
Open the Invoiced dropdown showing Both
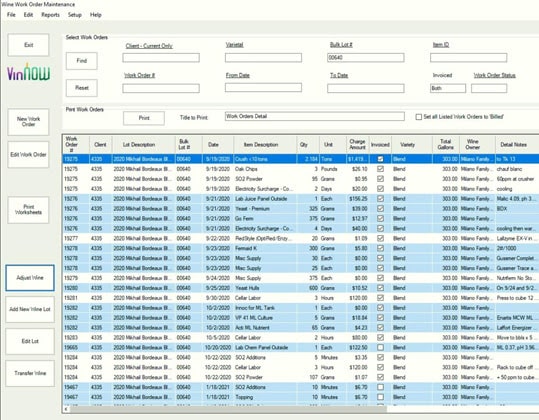click(448, 88)
